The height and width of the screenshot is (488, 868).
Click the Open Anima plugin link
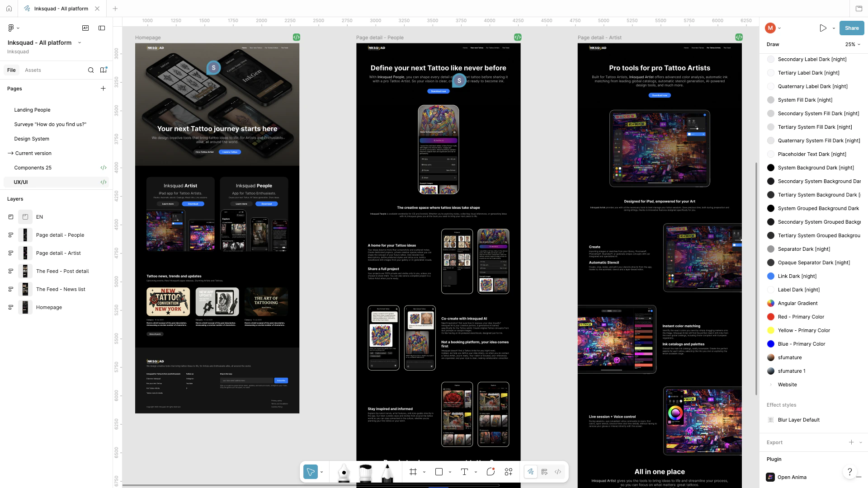pos(792,477)
